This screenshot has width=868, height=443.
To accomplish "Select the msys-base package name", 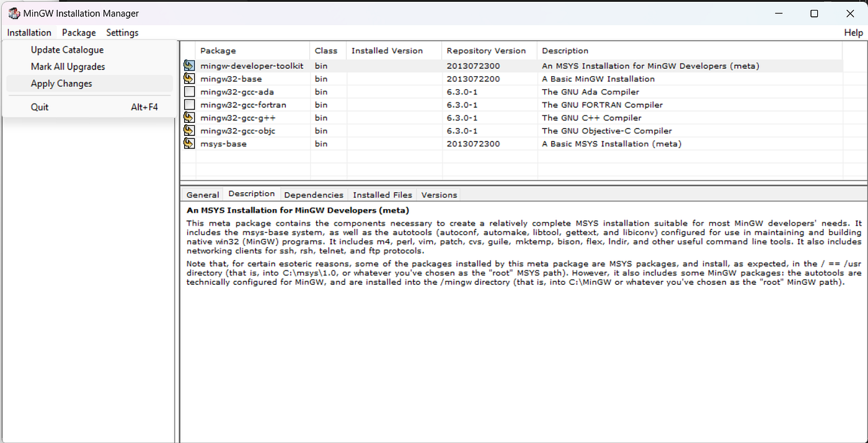I will click(x=223, y=144).
